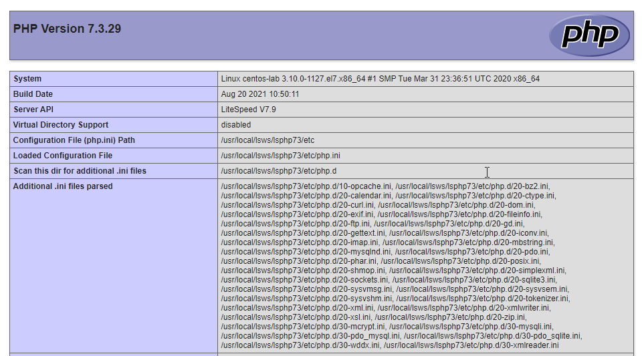644x356 pixels.
Task: Click the 20-shmop.ini file path
Action: (303, 271)
